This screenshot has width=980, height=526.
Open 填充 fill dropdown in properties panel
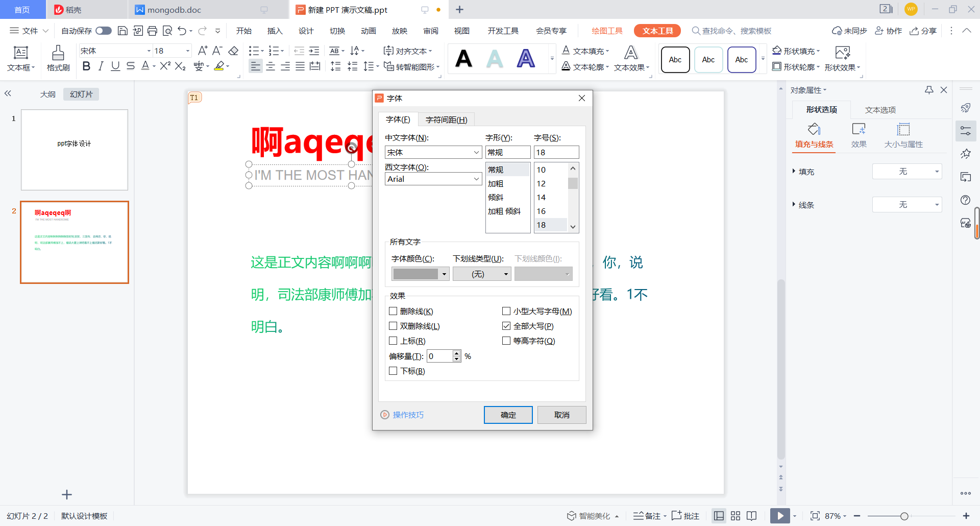click(907, 172)
